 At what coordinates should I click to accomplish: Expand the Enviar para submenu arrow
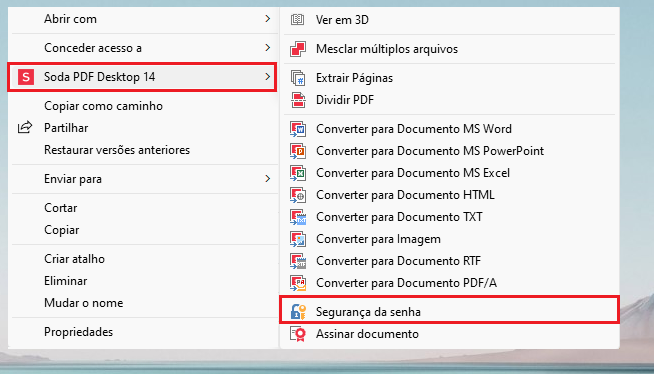tap(267, 179)
